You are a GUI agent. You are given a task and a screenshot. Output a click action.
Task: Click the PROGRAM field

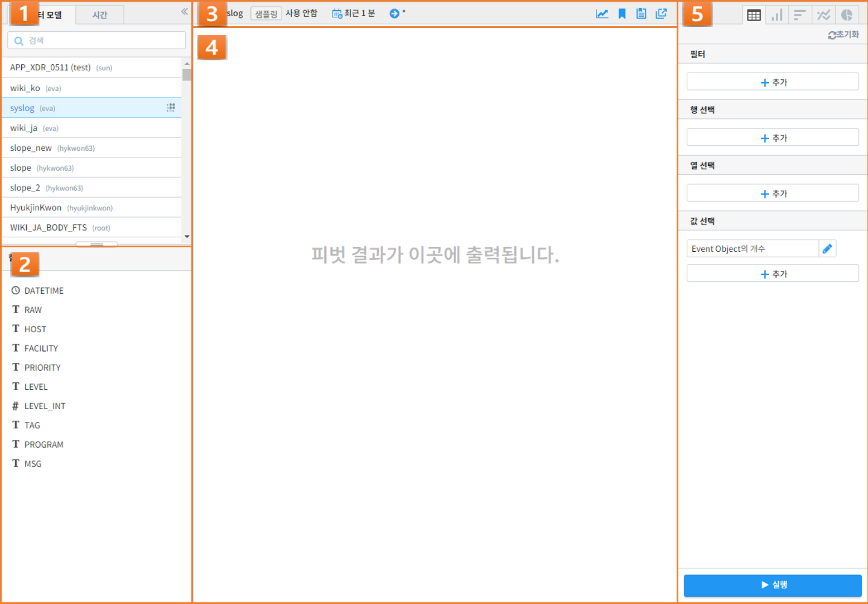pos(38,444)
